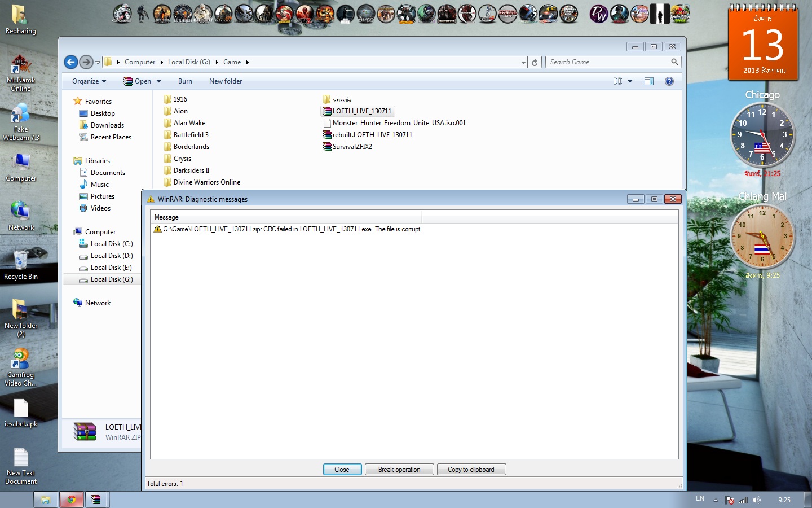The width and height of the screenshot is (812, 508).
Task: Click Burn in the Explorer toolbar
Action: click(x=185, y=81)
